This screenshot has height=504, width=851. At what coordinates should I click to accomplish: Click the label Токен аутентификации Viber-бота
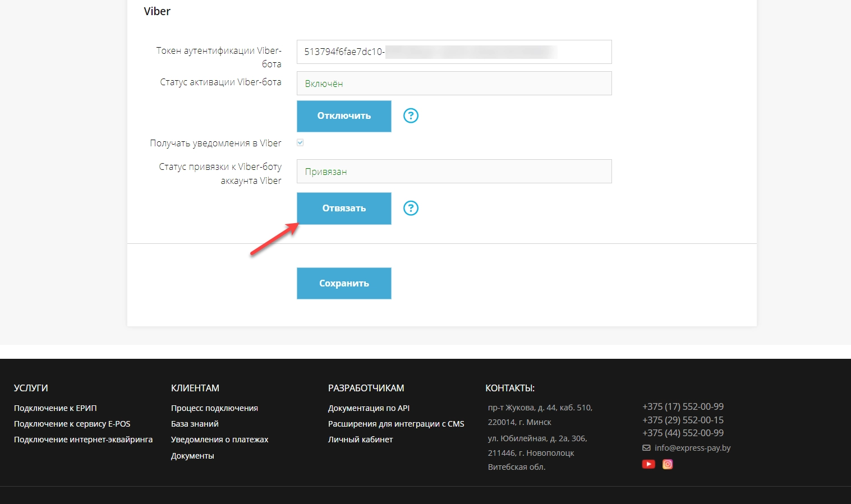pos(219,57)
